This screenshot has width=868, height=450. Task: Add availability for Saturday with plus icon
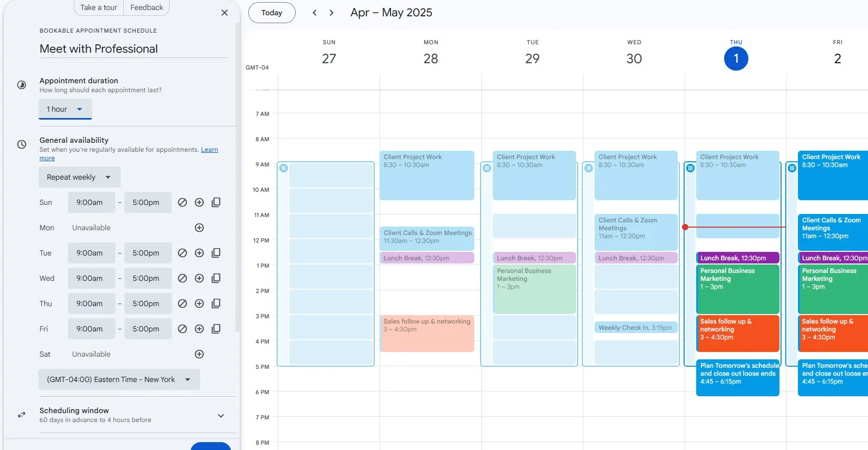[199, 354]
